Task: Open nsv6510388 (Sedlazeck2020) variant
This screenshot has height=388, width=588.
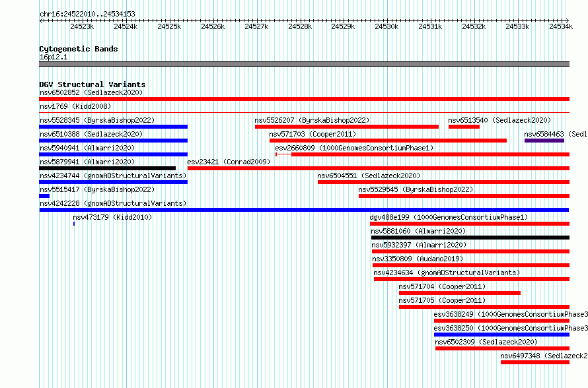Action: pos(91,134)
